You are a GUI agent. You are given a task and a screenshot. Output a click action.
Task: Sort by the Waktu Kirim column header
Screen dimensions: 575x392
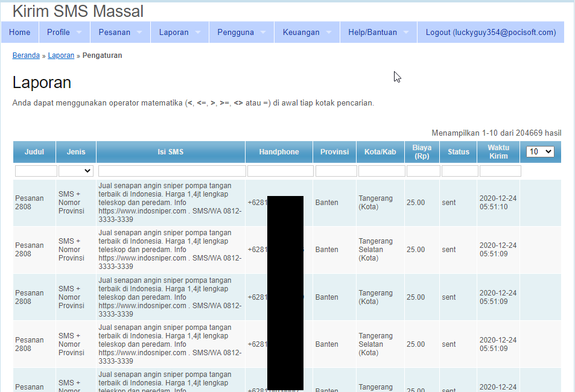coord(498,152)
